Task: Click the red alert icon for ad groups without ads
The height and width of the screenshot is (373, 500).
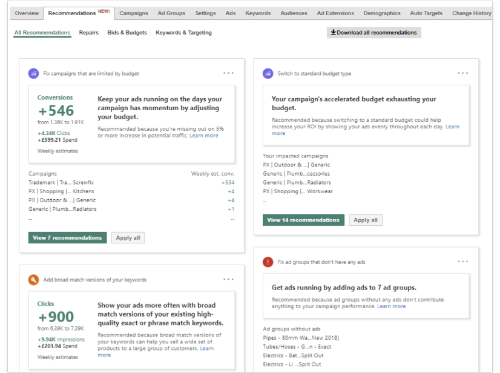Action: (x=268, y=262)
